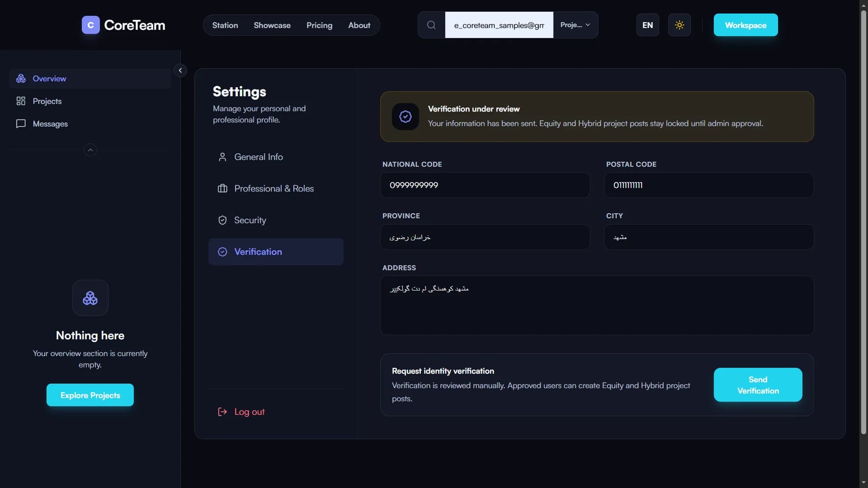The image size is (868, 488).
Task: Open the Professional & Roles tab
Action: [x=276, y=188]
